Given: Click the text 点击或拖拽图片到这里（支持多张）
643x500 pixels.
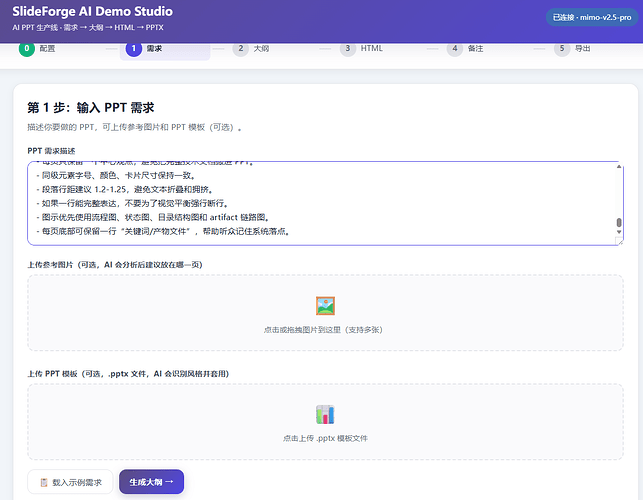Looking at the screenshot, I should [x=323, y=330].
